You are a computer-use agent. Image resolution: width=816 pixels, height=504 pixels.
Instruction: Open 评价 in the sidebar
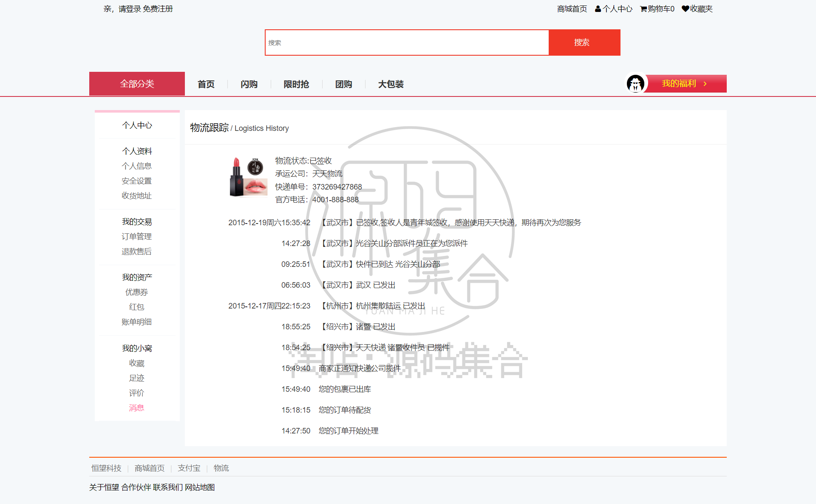tap(137, 393)
